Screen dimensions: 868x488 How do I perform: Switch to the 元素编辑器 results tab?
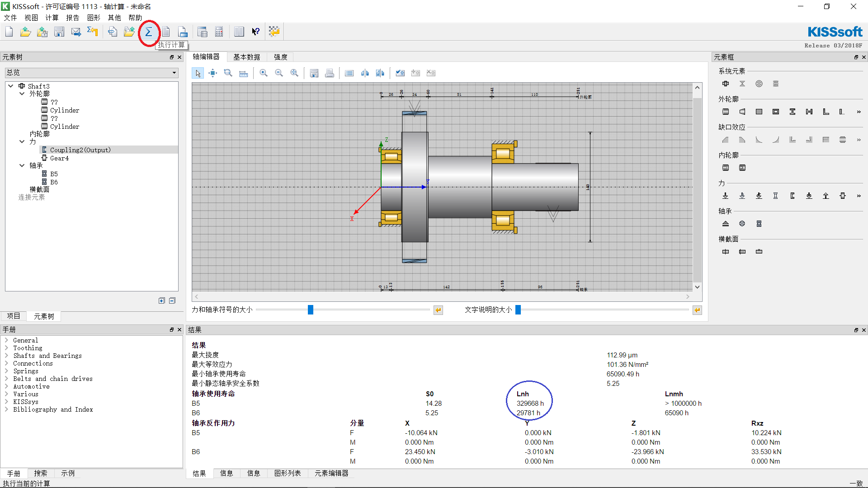pos(332,473)
